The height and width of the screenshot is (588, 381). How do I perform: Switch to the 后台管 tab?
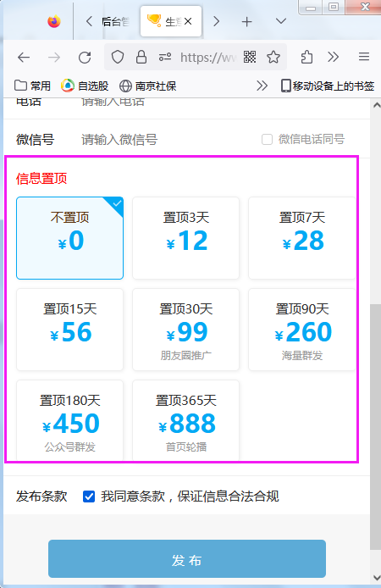pos(115,22)
